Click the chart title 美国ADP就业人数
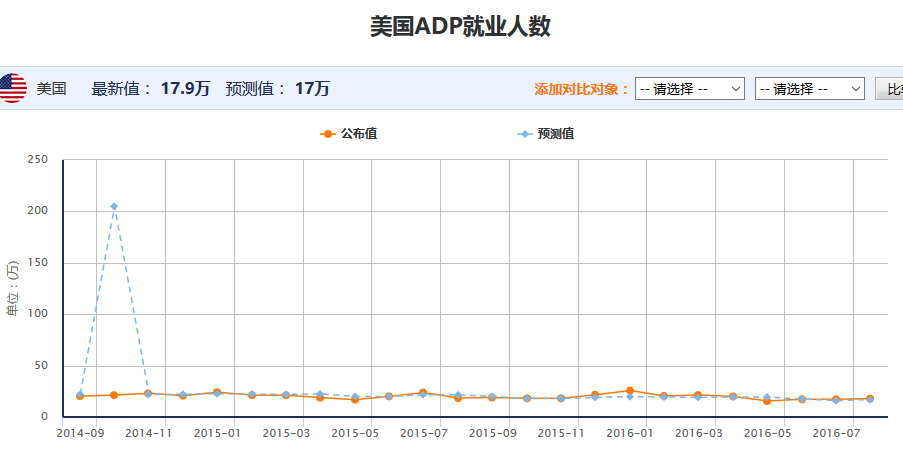903x449 pixels. 460,26
